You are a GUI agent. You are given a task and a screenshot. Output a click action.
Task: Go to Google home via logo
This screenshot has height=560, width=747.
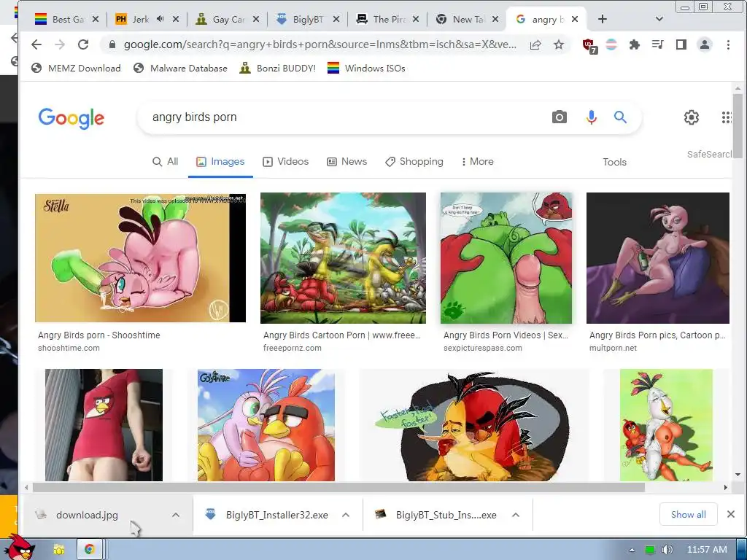[x=71, y=117]
